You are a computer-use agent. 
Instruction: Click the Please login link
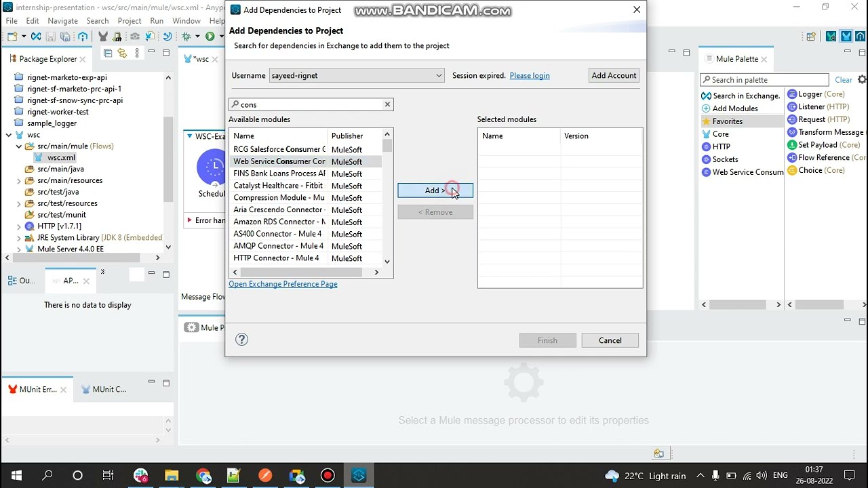(x=530, y=76)
